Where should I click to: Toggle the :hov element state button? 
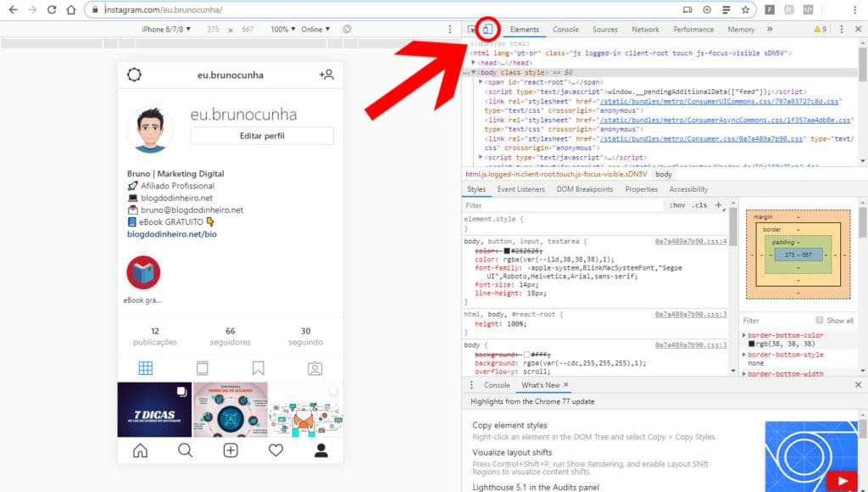coord(677,205)
